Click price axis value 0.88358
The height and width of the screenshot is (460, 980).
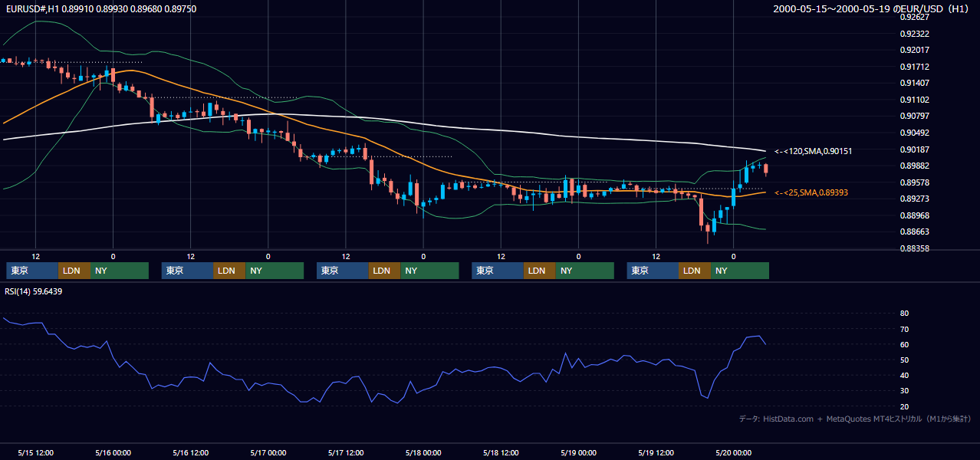tap(915, 248)
